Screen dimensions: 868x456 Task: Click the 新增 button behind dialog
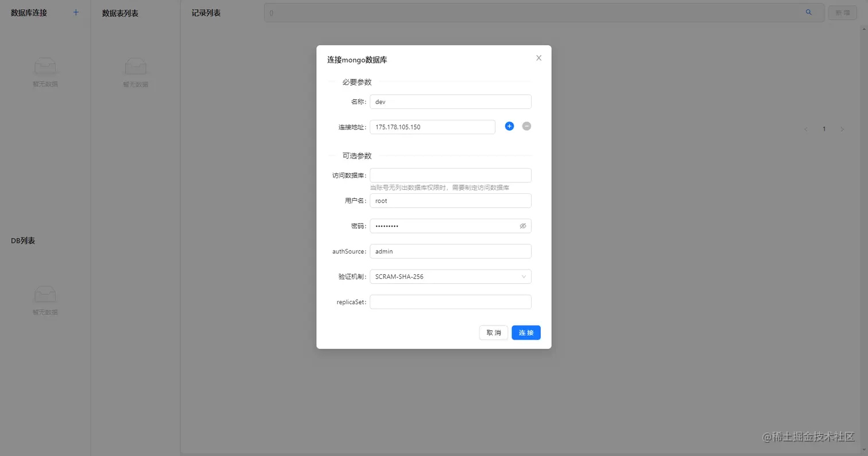point(842,13)
